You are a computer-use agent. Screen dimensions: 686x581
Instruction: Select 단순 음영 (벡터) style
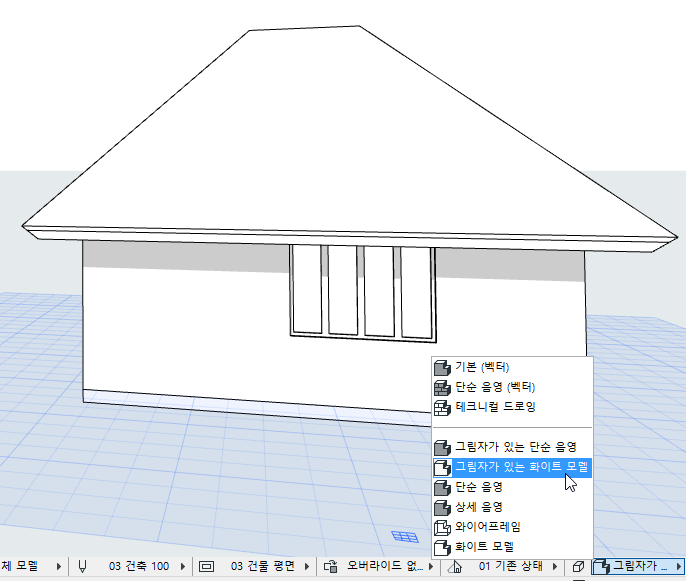[512, 387]
